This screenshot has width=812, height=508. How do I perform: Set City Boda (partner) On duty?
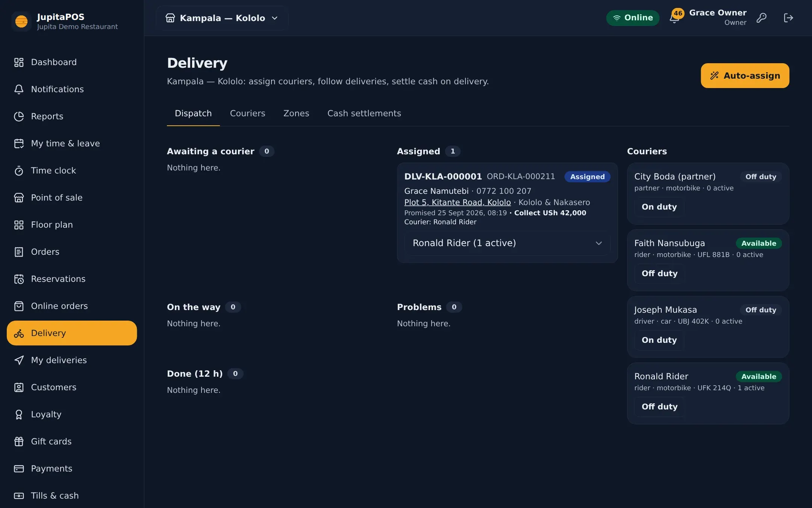point(659,207)
